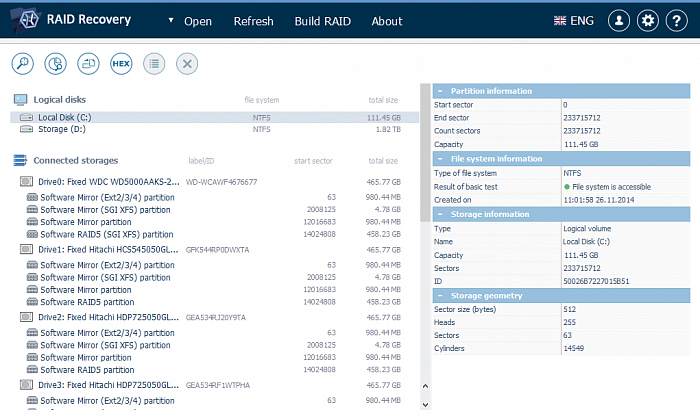Viewport: 700px width, 416px height.
Task: Click the Software RAID5 (SGI XFS) partition icon
Action: [x=32, y=234]
